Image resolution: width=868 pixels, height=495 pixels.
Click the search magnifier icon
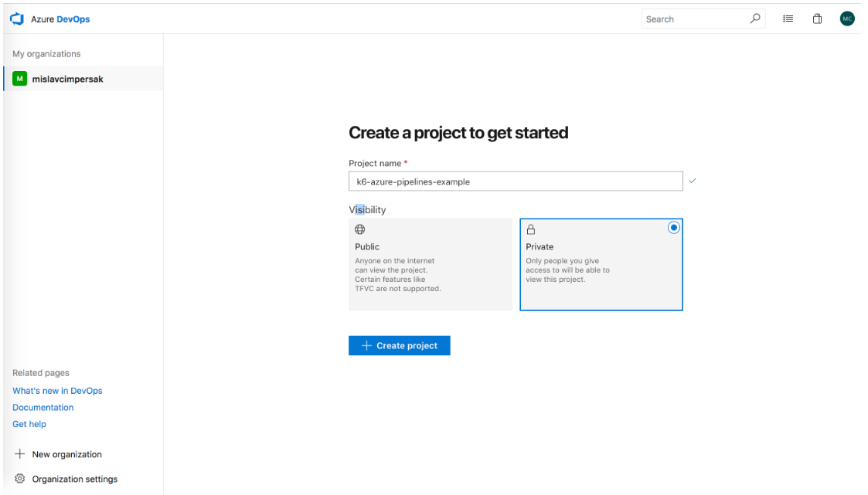point(755,19)
